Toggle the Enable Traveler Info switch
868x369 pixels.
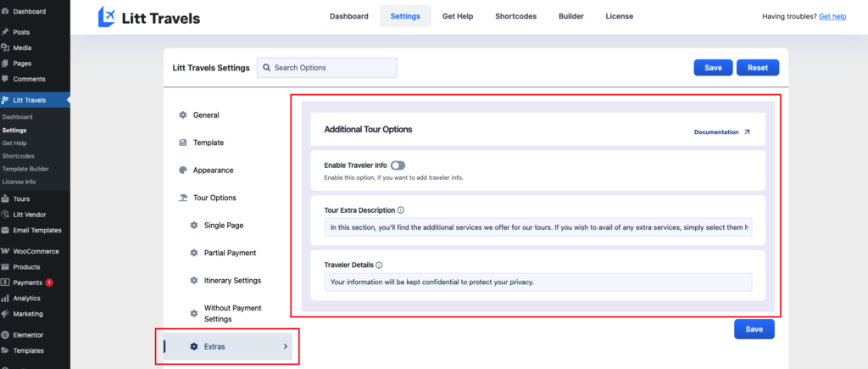(x=398, y=165)
